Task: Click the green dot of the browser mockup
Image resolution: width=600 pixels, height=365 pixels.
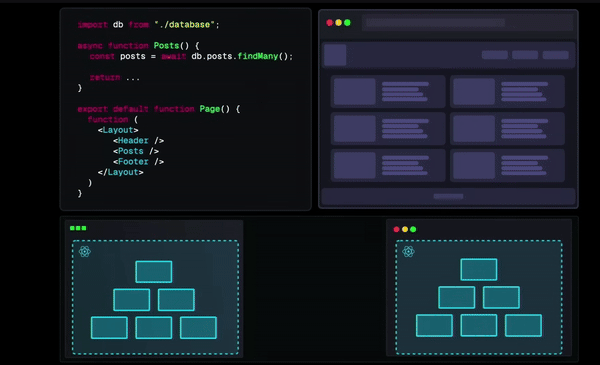Action: coord(347,23)
